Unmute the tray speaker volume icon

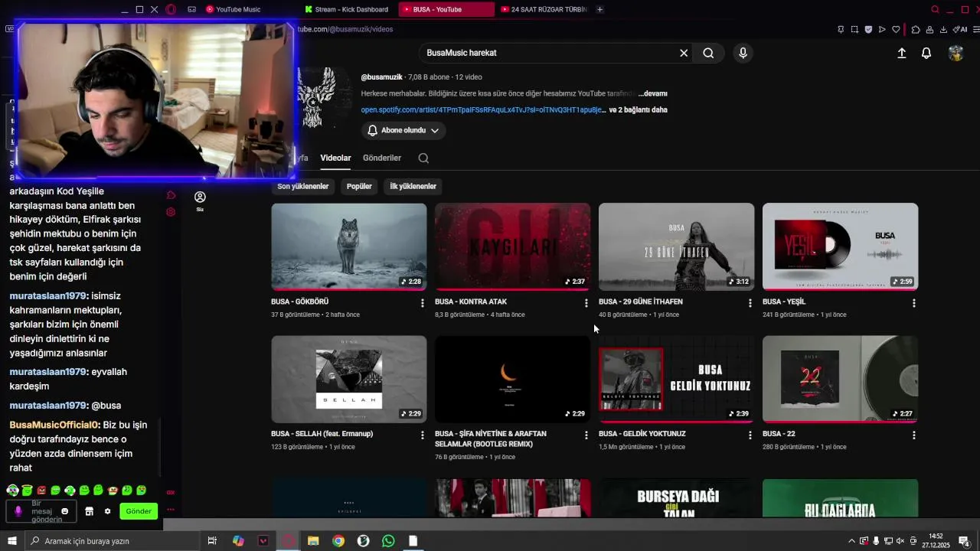[900, 541]
